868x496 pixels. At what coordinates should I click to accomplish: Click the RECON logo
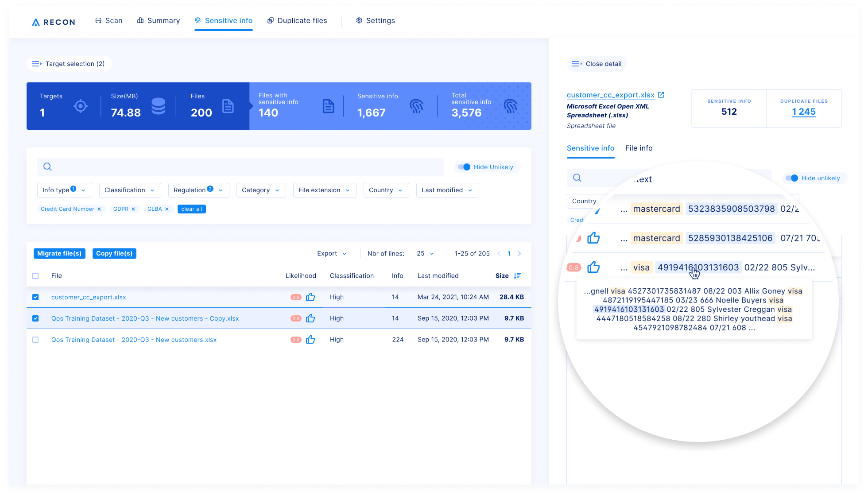click(x=54, y=22)
